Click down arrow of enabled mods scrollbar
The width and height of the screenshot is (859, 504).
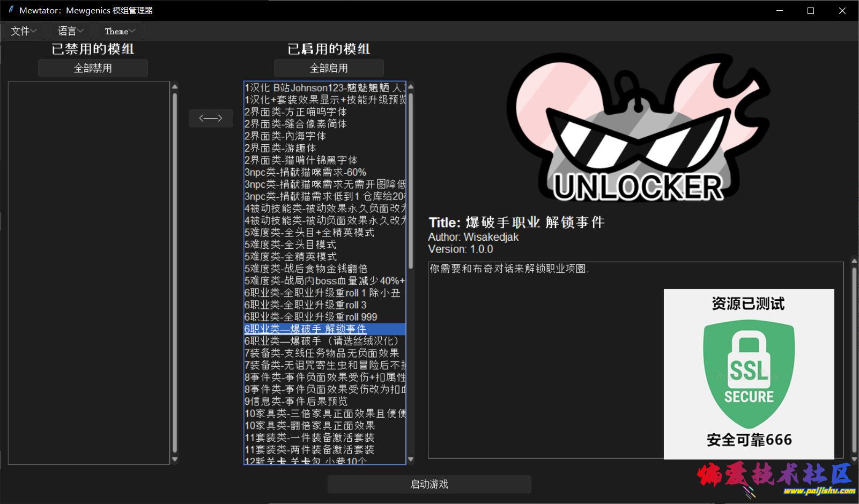coord(411,459)
